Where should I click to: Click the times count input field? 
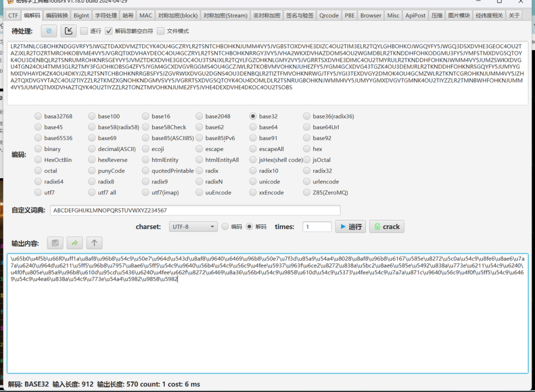pos(317,227)
